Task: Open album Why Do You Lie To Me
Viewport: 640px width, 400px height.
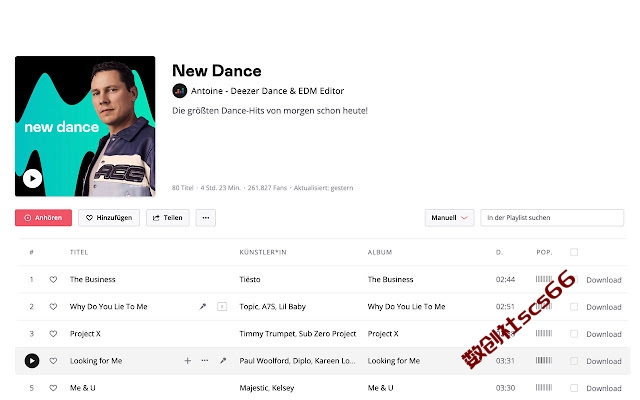Action: 406,307
